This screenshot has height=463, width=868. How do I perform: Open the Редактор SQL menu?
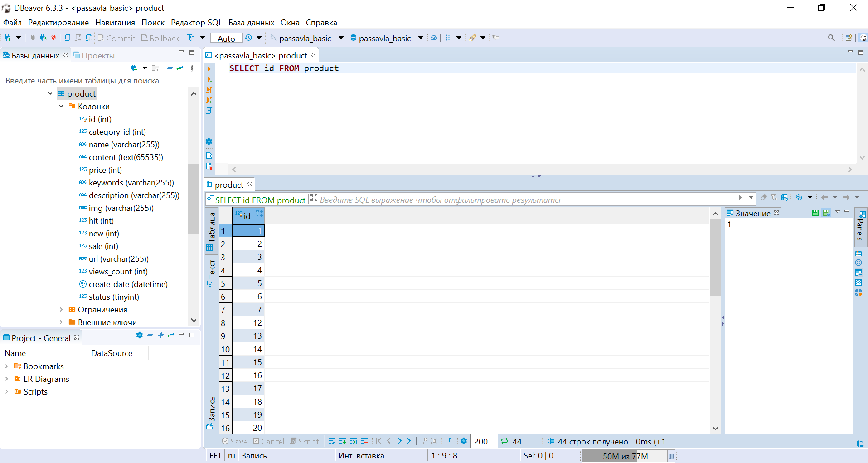[197, 23]
